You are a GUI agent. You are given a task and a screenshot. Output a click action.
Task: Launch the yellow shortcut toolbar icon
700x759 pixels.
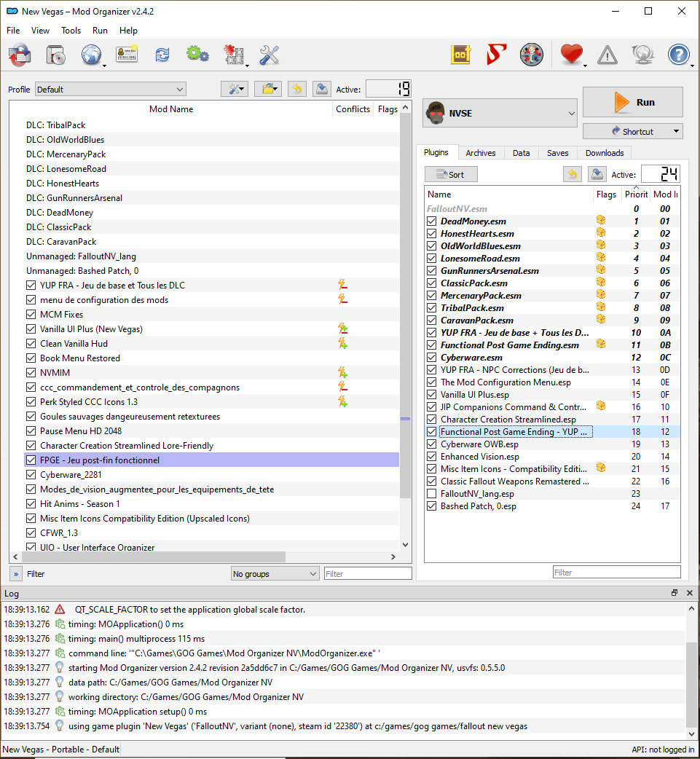(461, 55)
